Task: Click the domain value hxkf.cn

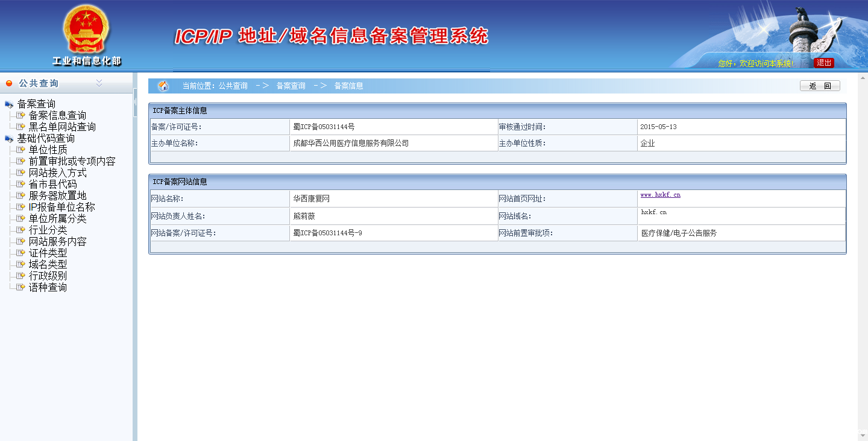Action: point(653,212)
